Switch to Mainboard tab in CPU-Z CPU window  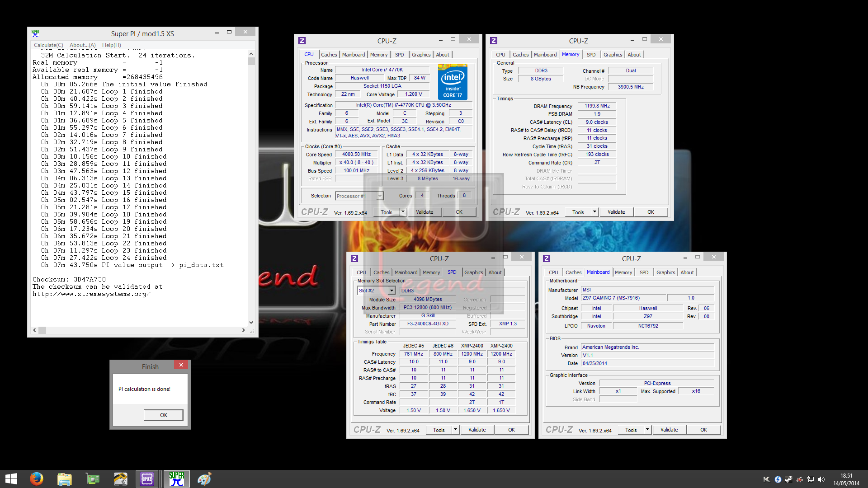click(x=354, y=55)
